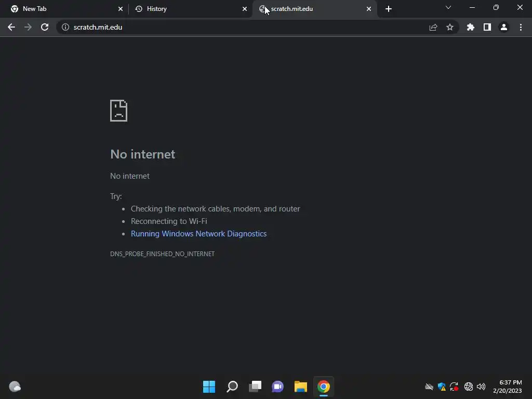Click the OneDrive cloud tray icon
The image size is (532, 399).
[429, 387]
